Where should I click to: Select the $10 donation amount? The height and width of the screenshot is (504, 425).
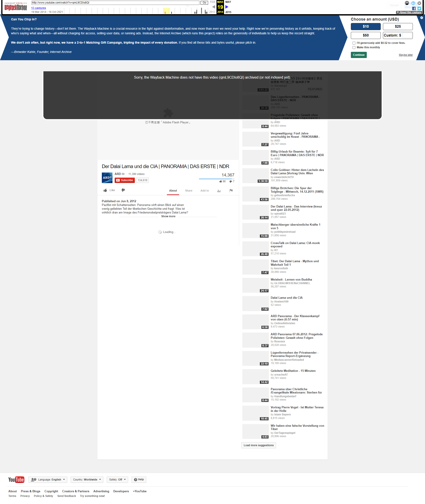click(x=365, y=27)
